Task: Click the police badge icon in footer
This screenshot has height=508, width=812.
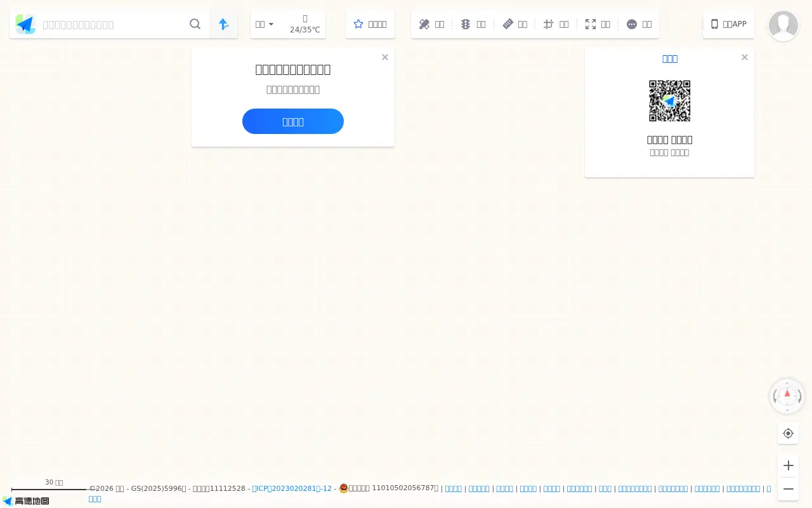Action: pyautogui.click(x=344, y=488)
